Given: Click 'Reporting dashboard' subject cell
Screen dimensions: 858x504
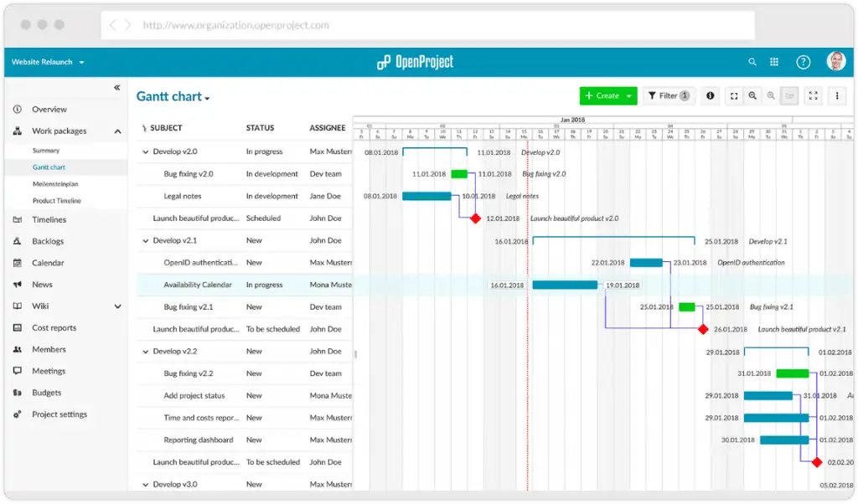Looking at the screenshot, I should pyautogui.click(x=198, y=440).
